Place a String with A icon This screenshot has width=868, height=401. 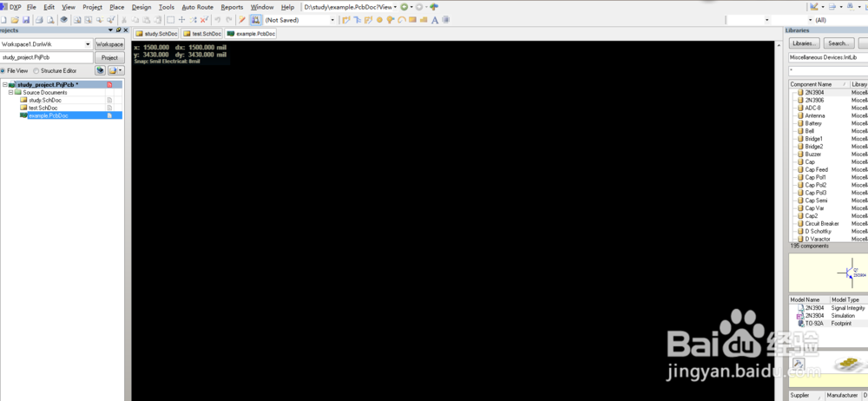coord(435,20)
